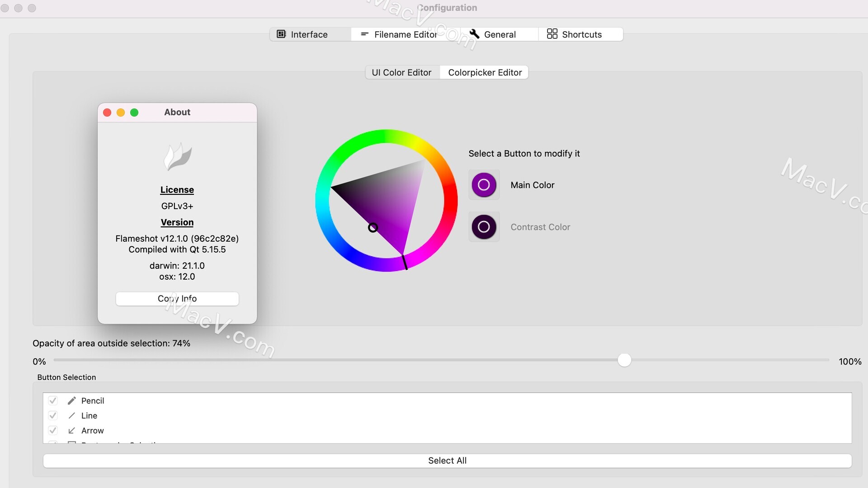Click the 'darwin: 21.1.0' text
Screen dimensions: 868x488
pos(177,266)
